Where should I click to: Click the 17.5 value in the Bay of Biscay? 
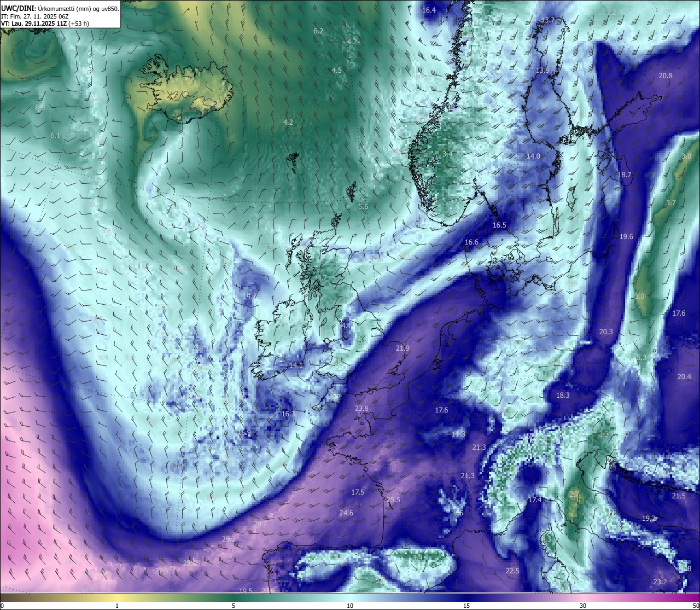coord(358,492)
